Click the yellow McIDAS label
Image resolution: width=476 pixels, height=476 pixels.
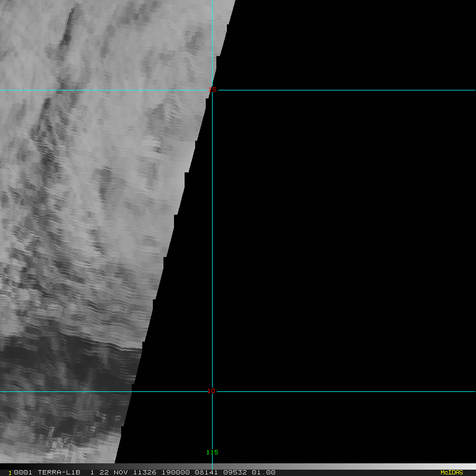tap(452, 472)
